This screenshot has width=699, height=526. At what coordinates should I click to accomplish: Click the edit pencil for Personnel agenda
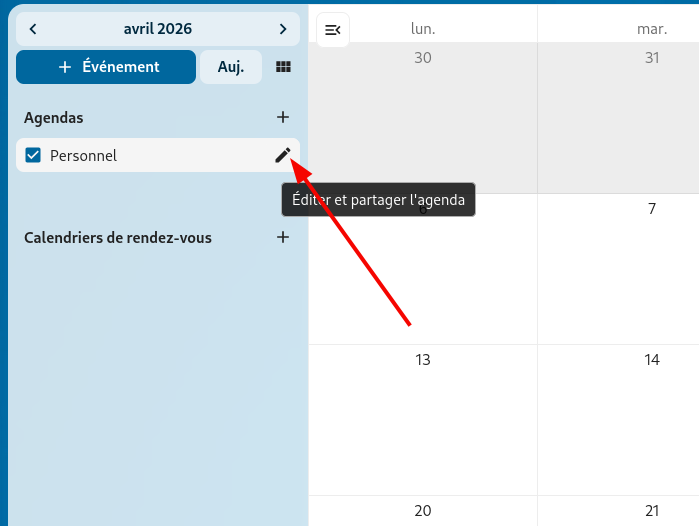coord(283,155)
